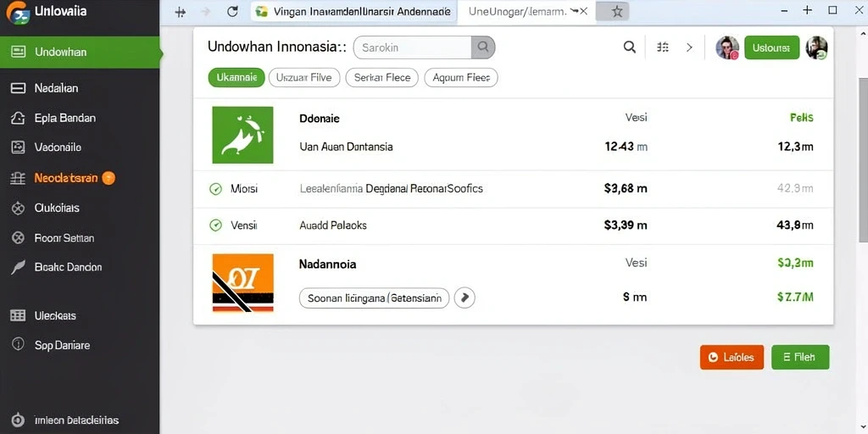The image size is (868, 434).
Task: Click the green Ustourss button
Action: coord(771,48)
